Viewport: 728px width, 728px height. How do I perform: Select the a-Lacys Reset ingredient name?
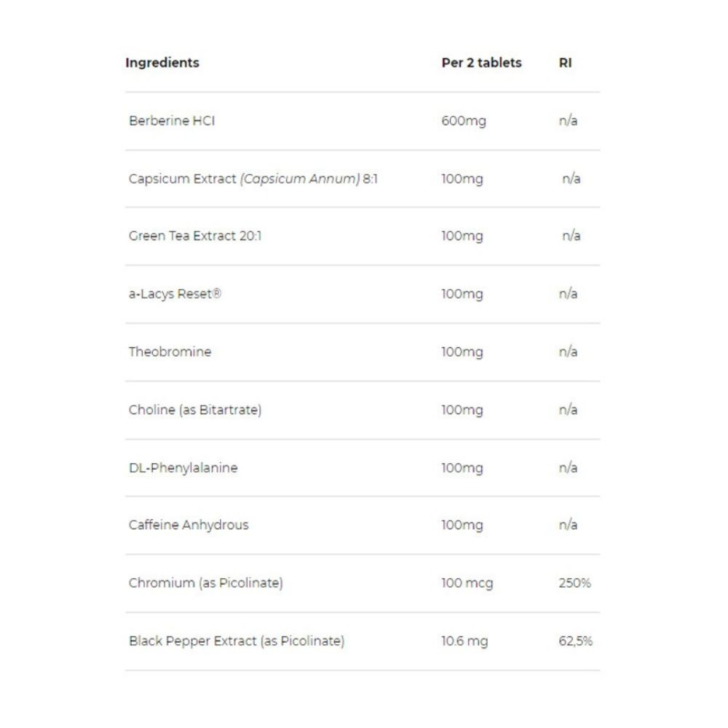[x=175, y=294]
